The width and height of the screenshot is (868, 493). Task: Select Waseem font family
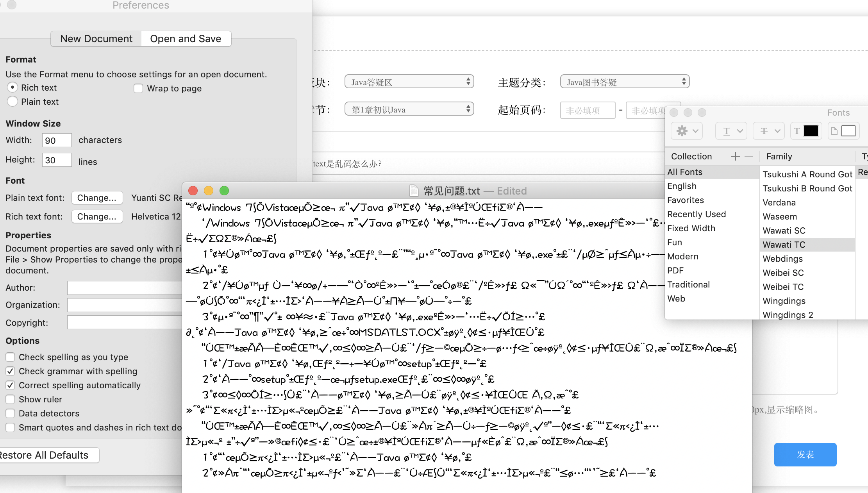(x=807, y=216)
